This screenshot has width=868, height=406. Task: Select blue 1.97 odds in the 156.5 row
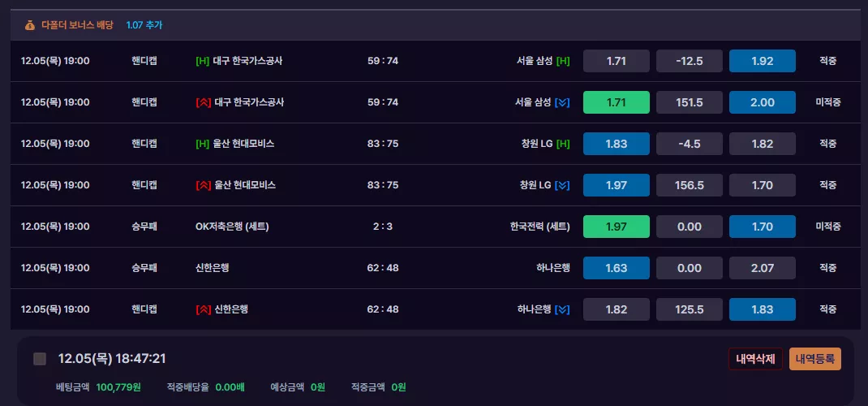coord(617,185)
